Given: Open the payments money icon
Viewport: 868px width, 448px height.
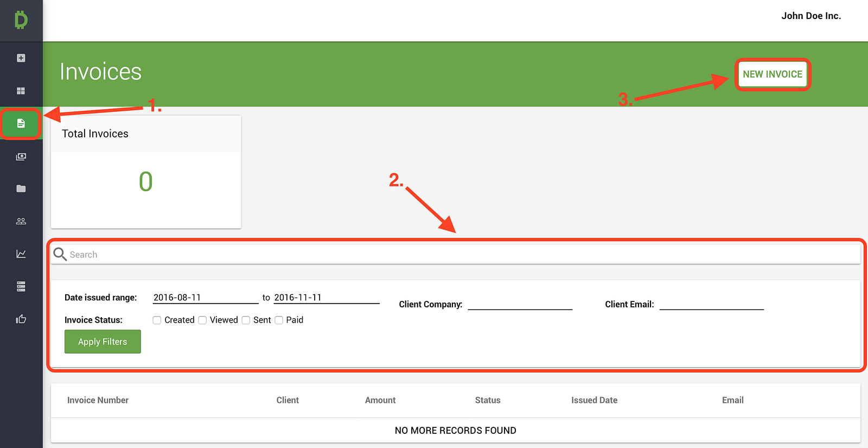Looking at the screenshot, I should pos(21,156).
